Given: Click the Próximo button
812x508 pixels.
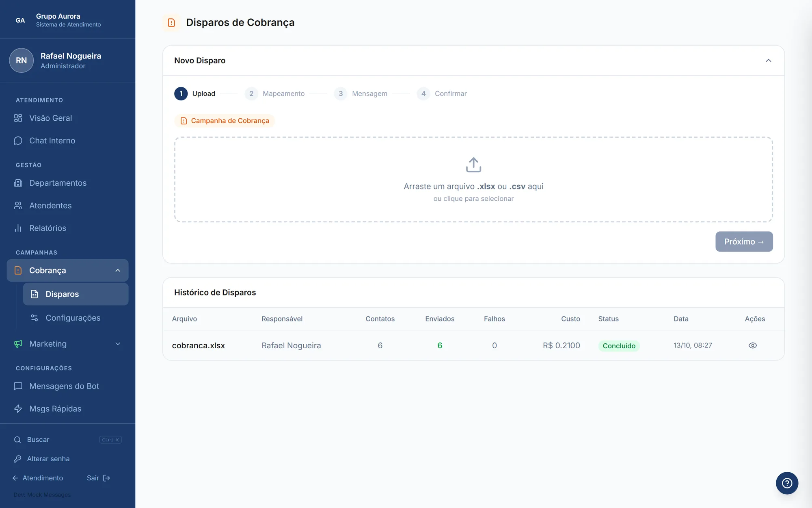Looking at the screenshot, I should pyautogui.click(x=744, y=242).
